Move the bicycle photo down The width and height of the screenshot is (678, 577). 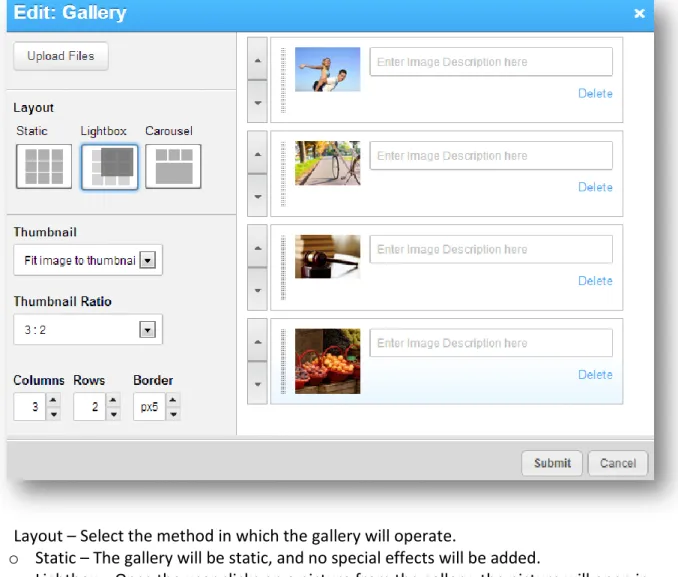coord(258,196)
